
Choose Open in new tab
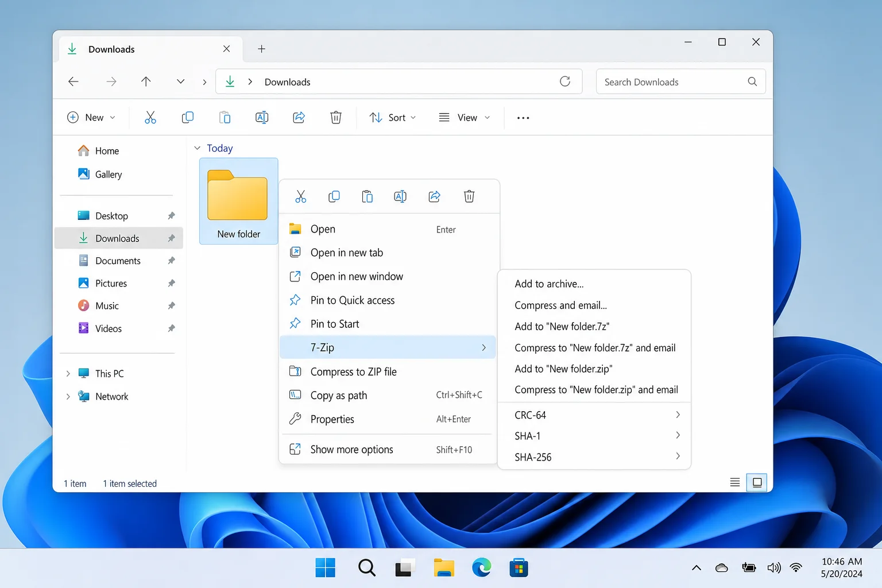(388, 253)
